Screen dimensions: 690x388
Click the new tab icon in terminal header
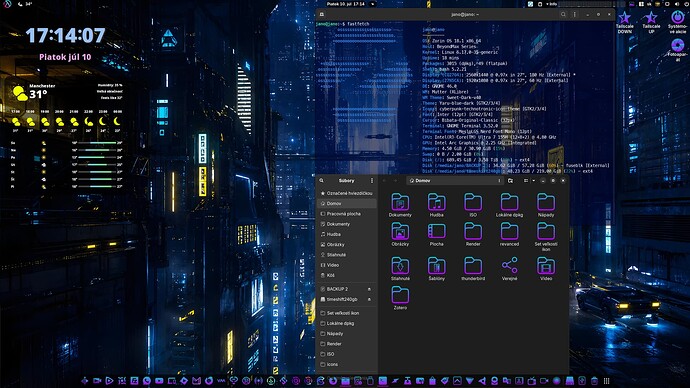pos(322,14)
